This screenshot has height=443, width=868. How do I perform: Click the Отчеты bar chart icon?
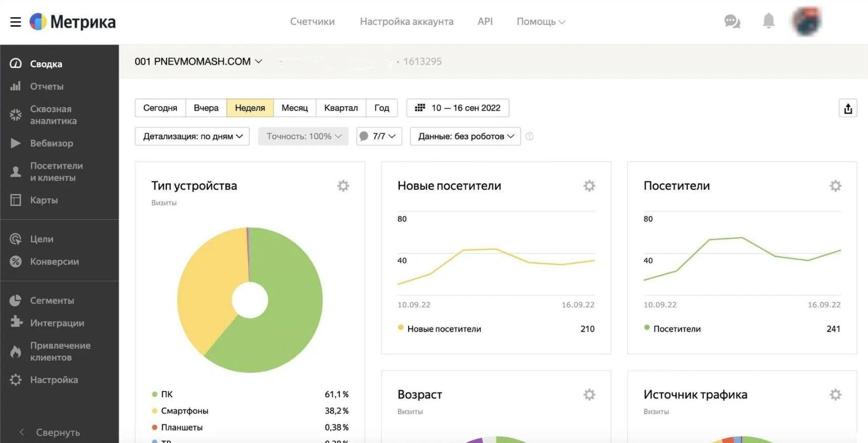pos(16,86)
